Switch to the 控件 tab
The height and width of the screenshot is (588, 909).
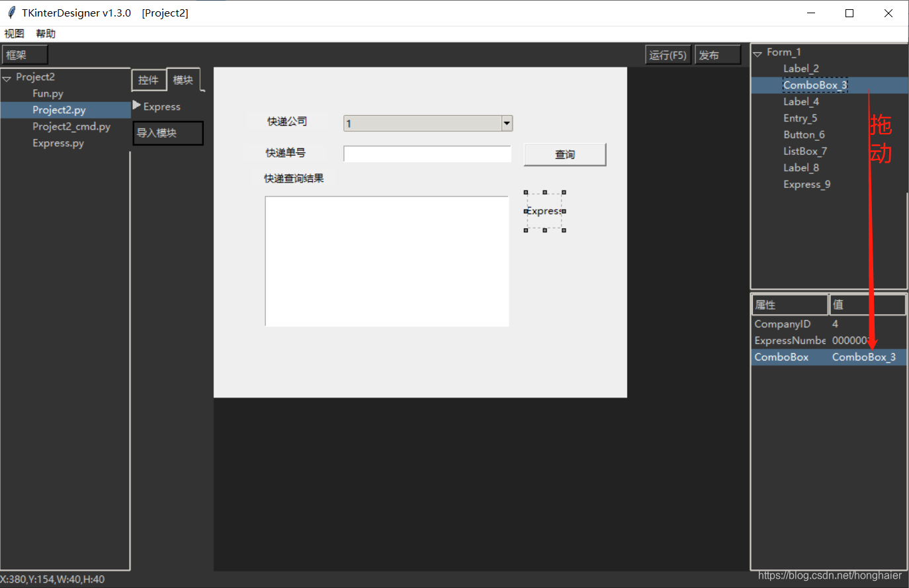point(149,80)
